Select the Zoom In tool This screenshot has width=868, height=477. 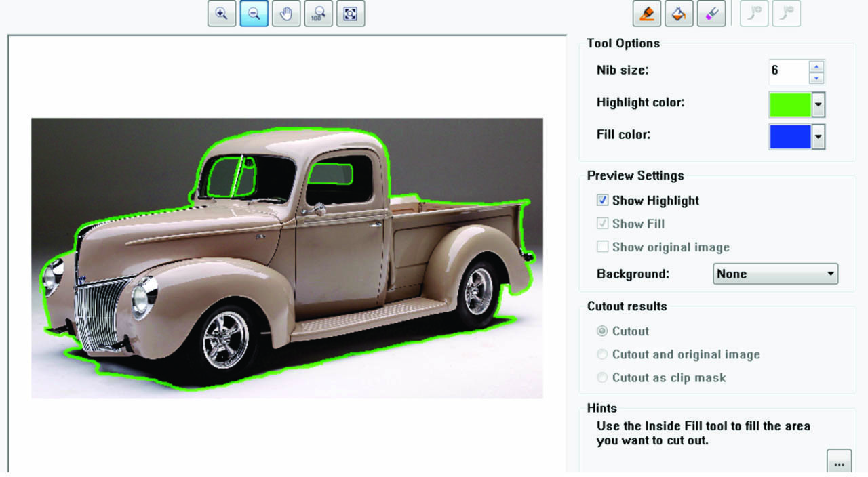(221, 14)
